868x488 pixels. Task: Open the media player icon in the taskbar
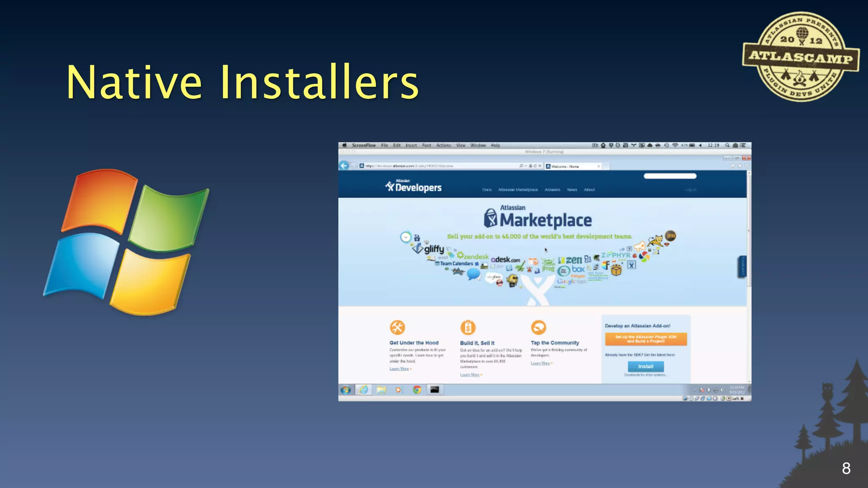tap(398, 390)
